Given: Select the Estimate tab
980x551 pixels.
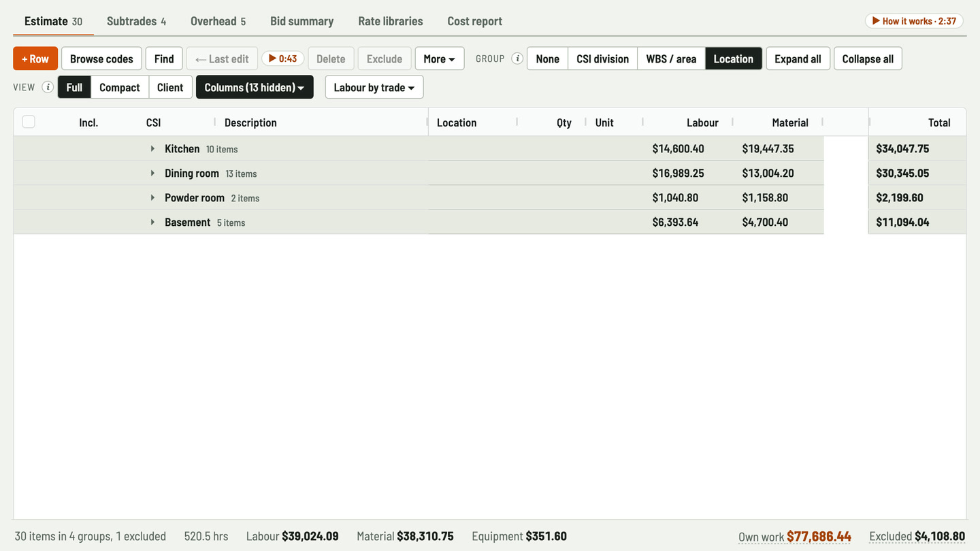Looking at the screenshot, I should [x=53, y=21].
